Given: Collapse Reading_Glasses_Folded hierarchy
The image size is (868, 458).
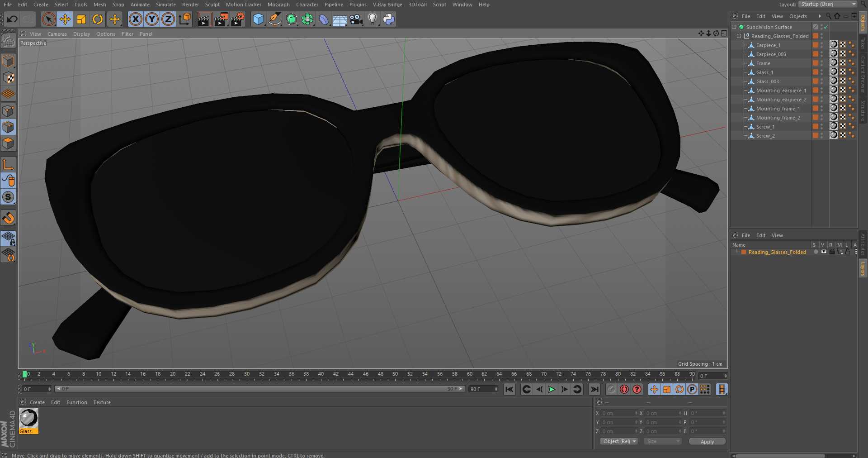Looking at the screenshot, I should (739, 36).
